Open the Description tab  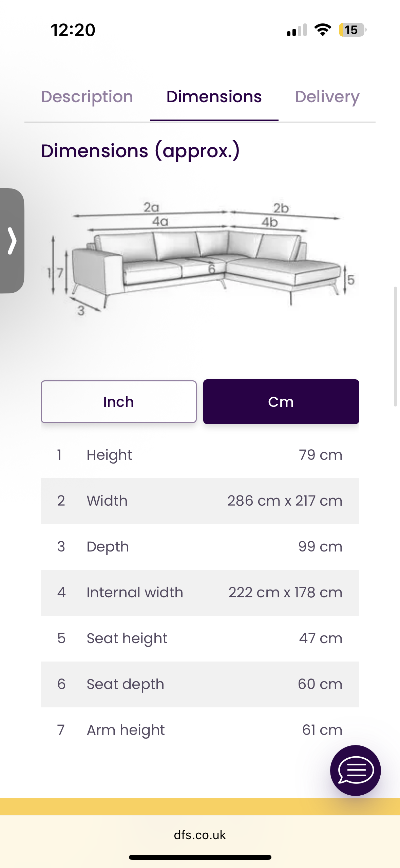coord(87,97)
